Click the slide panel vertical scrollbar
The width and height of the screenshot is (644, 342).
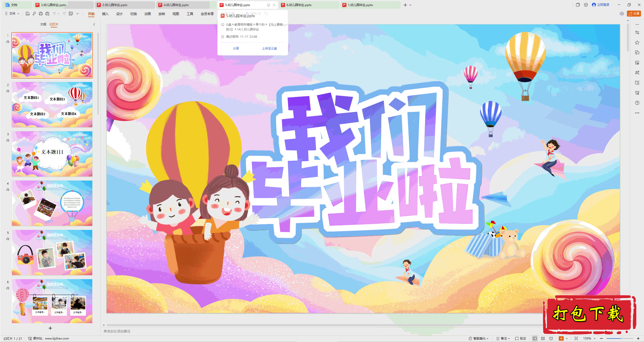pyautogui.click(x=98, y=74)
